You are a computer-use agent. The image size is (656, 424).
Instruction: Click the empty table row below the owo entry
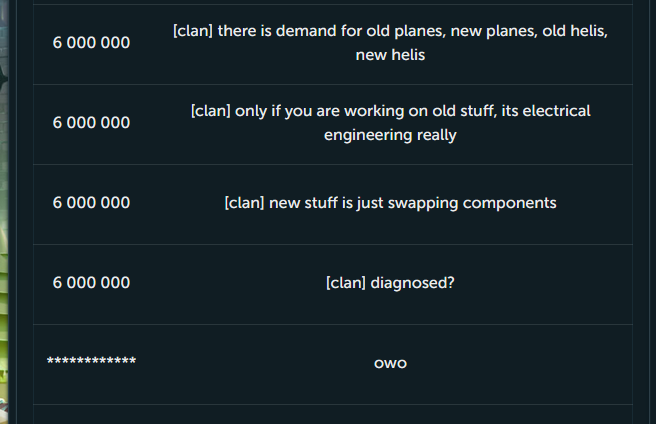tap(333, 414)
